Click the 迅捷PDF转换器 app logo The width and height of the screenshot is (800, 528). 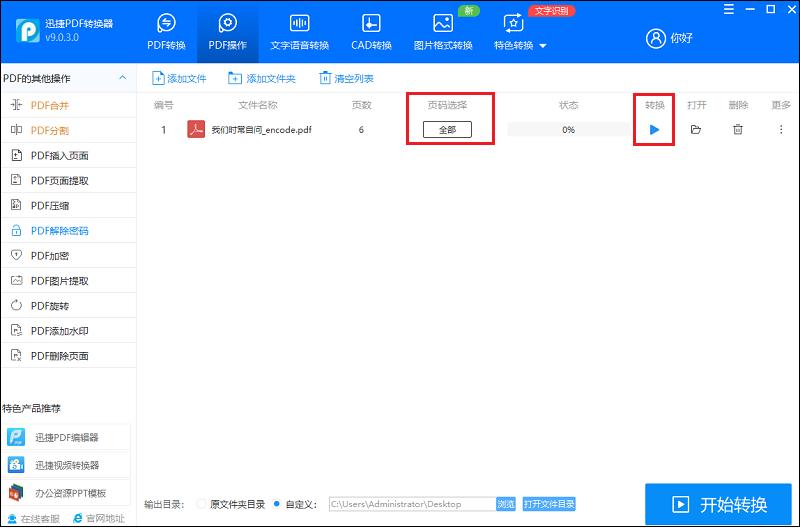(28, 31)
